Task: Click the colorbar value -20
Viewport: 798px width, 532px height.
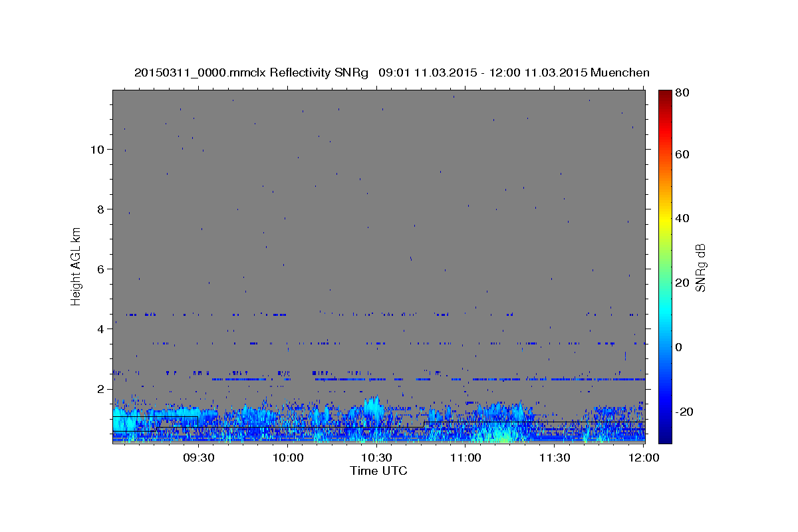Action: pyautogui.click(x=686, y=412)
